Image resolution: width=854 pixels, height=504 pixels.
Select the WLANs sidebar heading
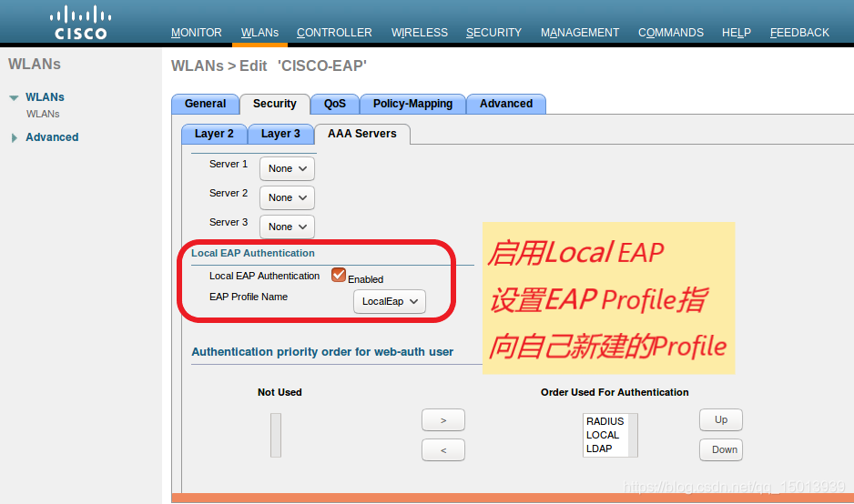pos(45,97)
